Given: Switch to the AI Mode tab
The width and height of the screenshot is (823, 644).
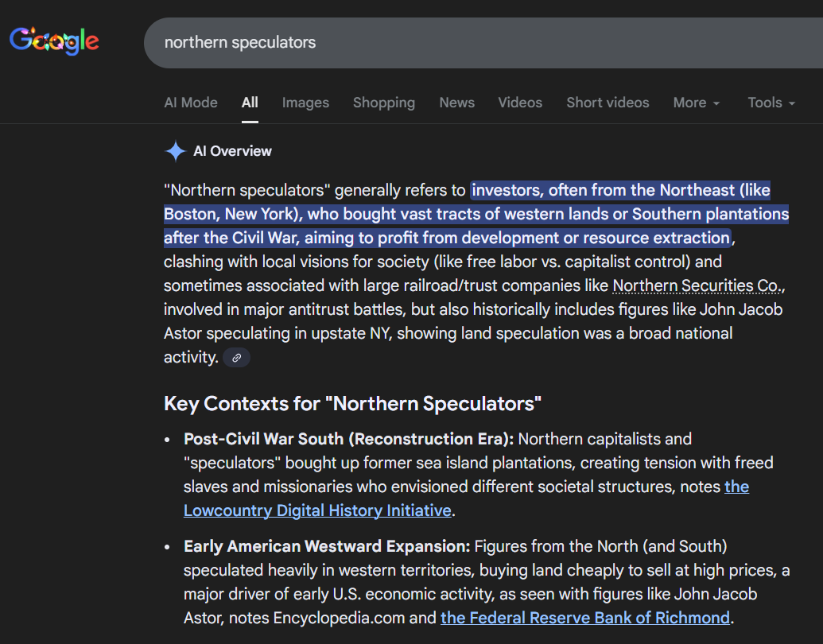Looking at the screenshot, I should [191, 103].
